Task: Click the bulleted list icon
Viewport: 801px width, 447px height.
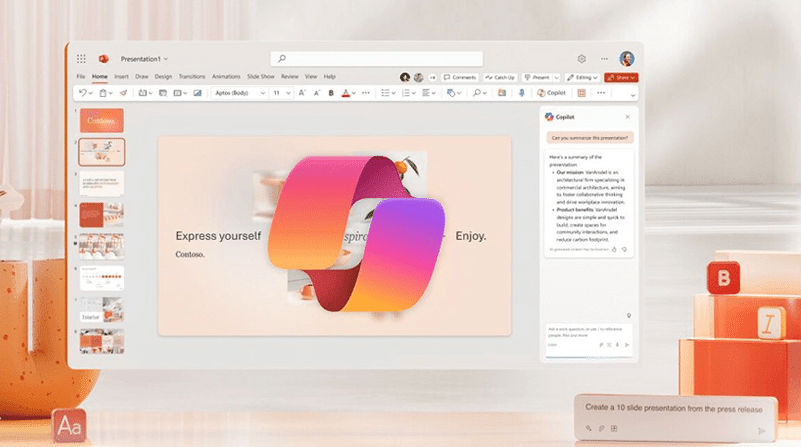Action: click(385, 93)
